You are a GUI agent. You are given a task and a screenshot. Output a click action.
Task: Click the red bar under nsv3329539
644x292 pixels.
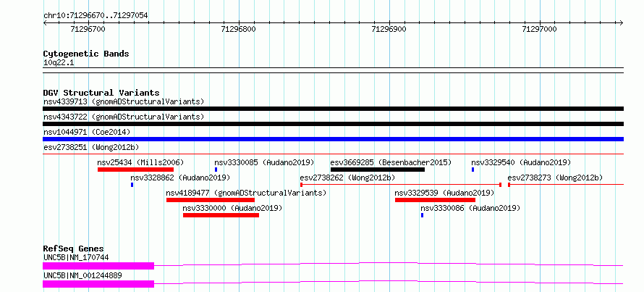pos(435,200)
